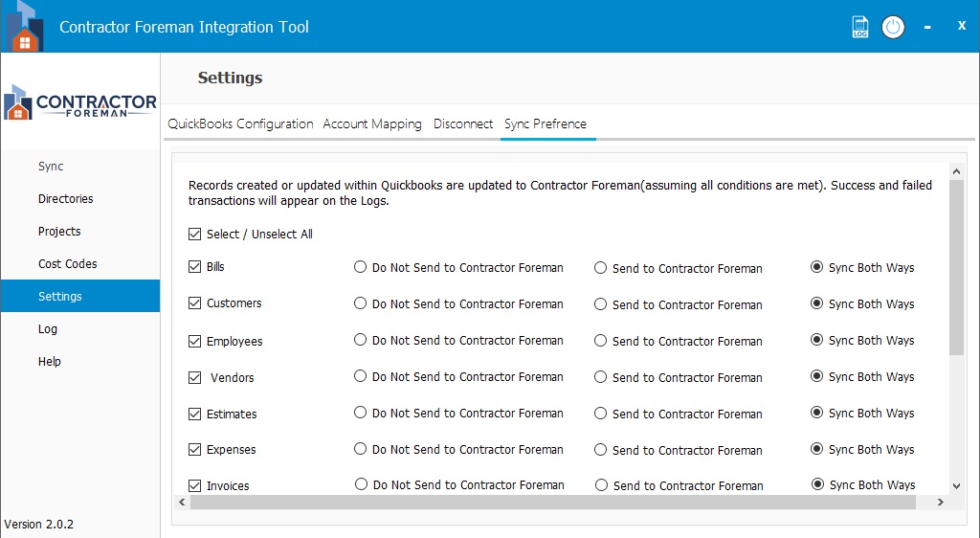Choose Sync Both Ways for Invoices
Screen dimensions: 980x538
coord(817,483)
